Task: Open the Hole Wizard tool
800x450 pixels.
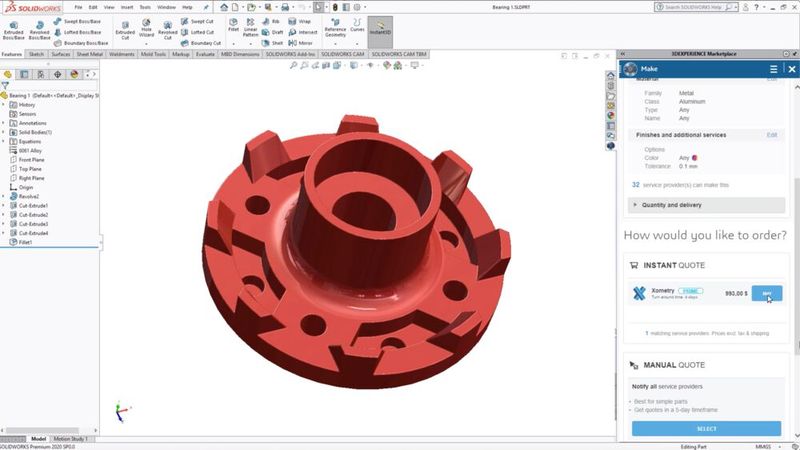Action: coord(148,28)
